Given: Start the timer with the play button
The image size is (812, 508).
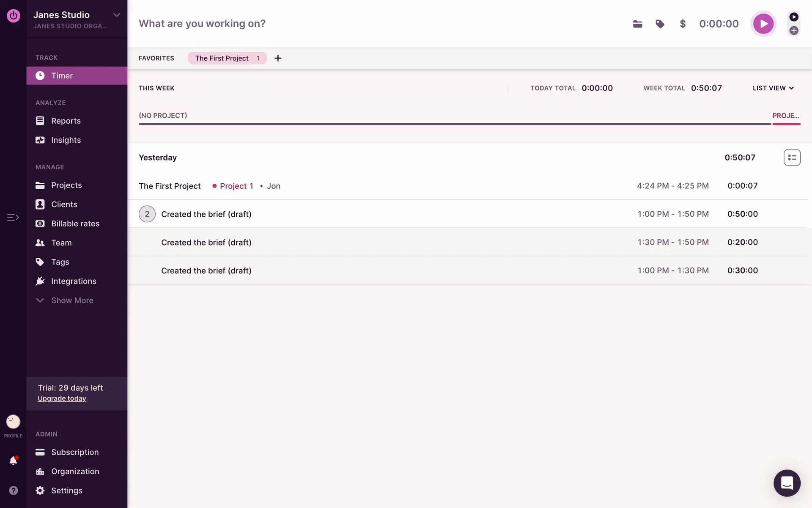Looking at the screenshot, I should 763,24.
